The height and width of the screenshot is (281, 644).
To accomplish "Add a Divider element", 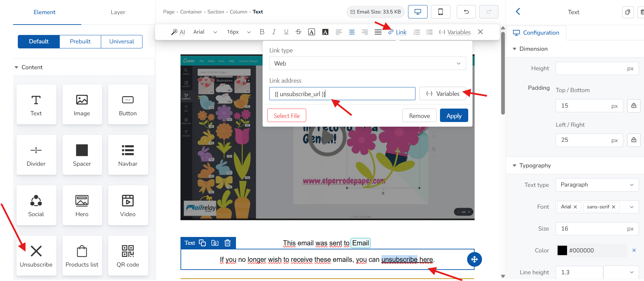I will point(36,155).
